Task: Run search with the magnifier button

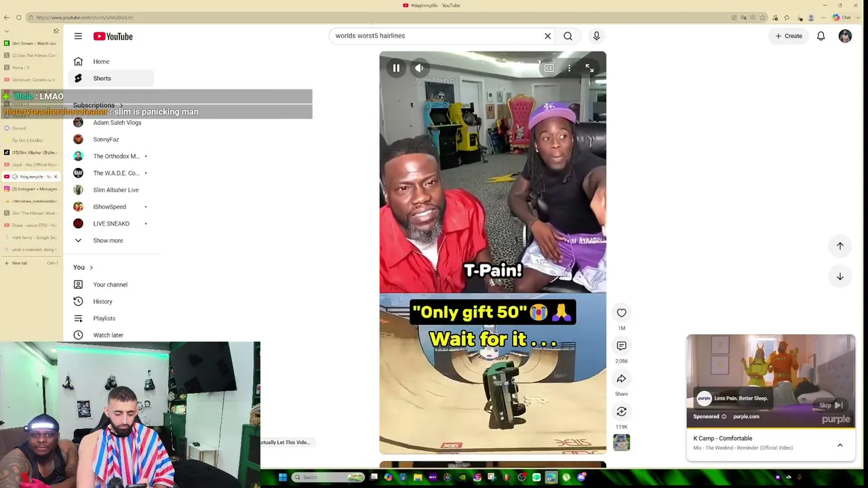Action: point(568,36)
